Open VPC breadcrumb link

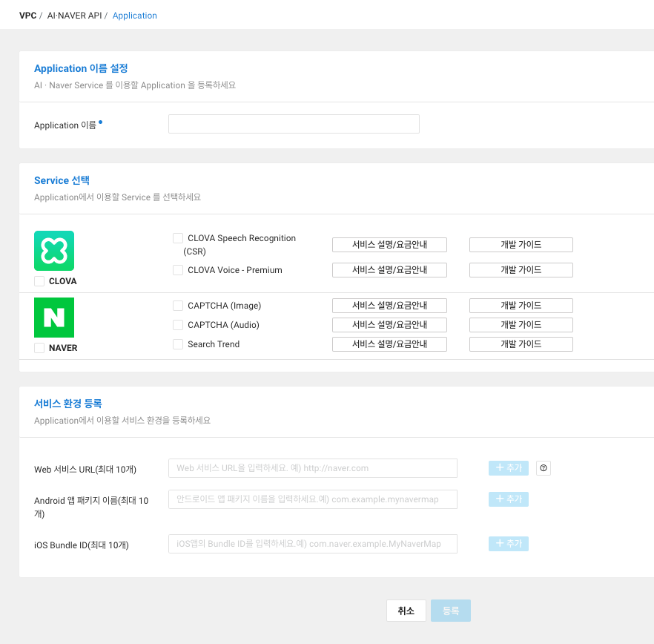pyautogui.click(x=27, y=16)
